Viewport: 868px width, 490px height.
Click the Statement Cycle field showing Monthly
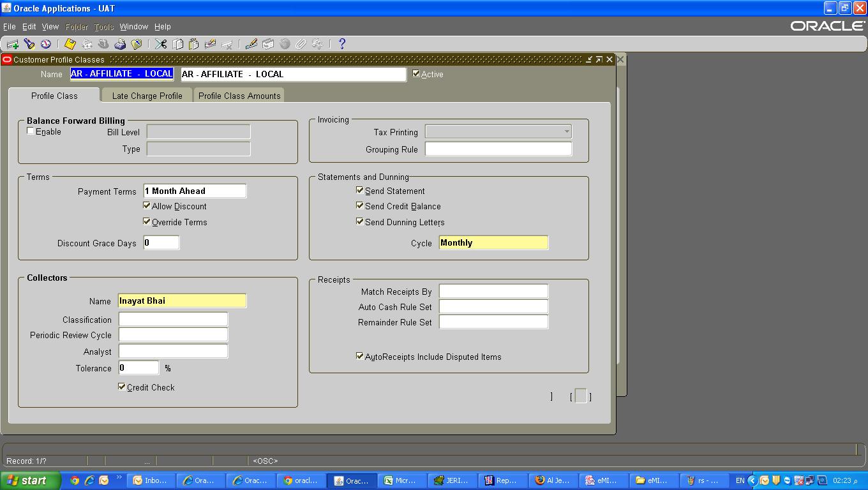pos(493,242)
